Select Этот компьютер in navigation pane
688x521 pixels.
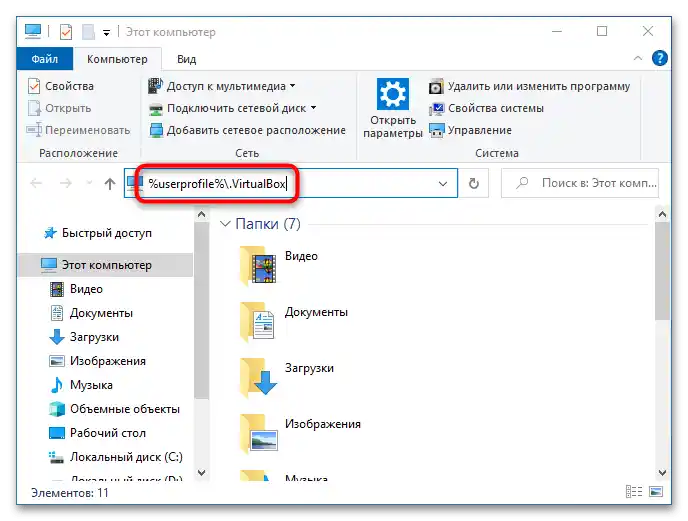pyautogui.click(x=105, y=265)
